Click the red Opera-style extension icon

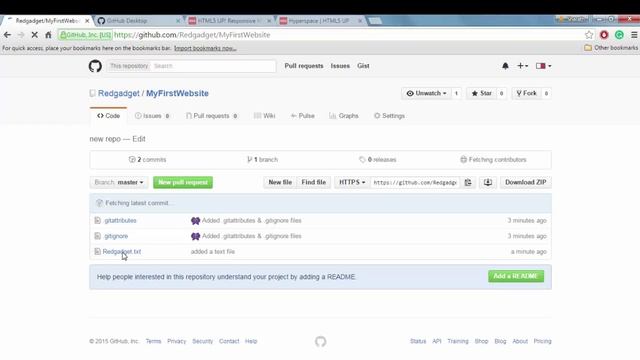[x=604, y=35]
